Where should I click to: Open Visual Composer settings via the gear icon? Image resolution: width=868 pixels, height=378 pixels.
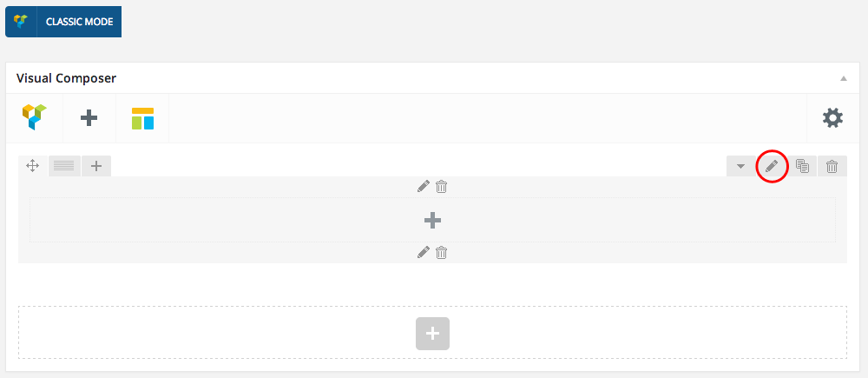pos(832,117)
